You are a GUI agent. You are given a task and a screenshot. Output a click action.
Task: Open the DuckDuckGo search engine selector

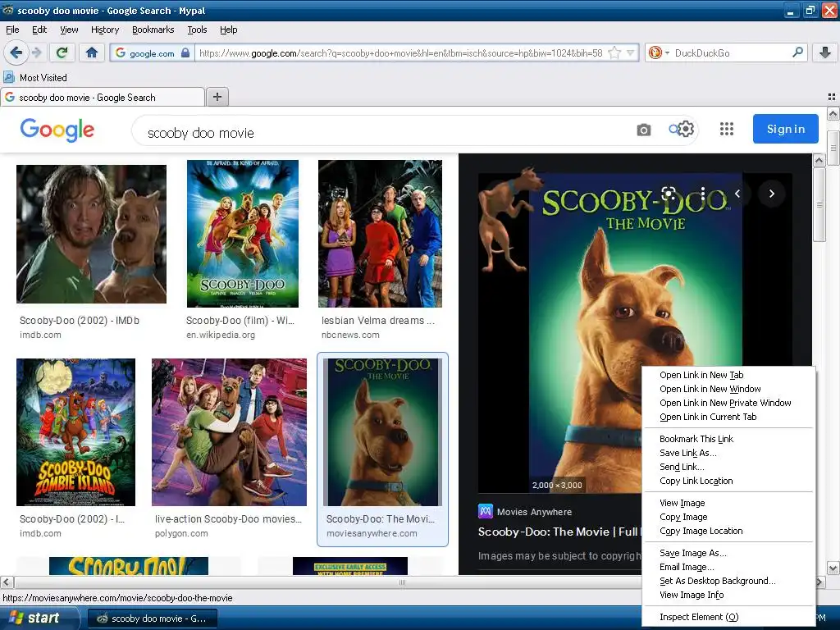[x=659, y=52]
